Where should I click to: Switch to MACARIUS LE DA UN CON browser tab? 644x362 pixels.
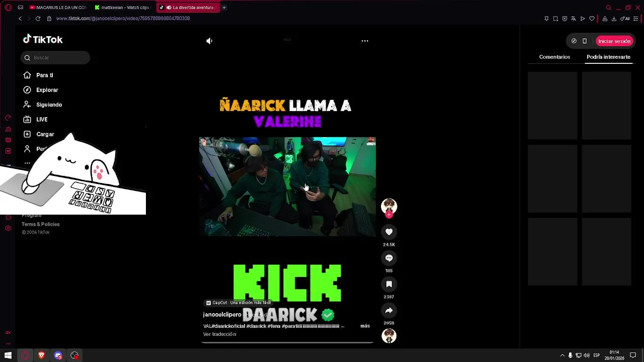58,8
